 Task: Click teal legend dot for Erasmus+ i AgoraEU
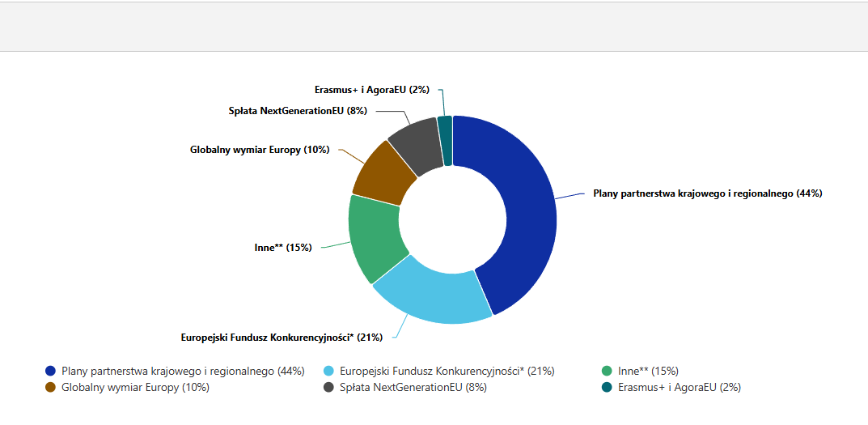tap(607, 387)
